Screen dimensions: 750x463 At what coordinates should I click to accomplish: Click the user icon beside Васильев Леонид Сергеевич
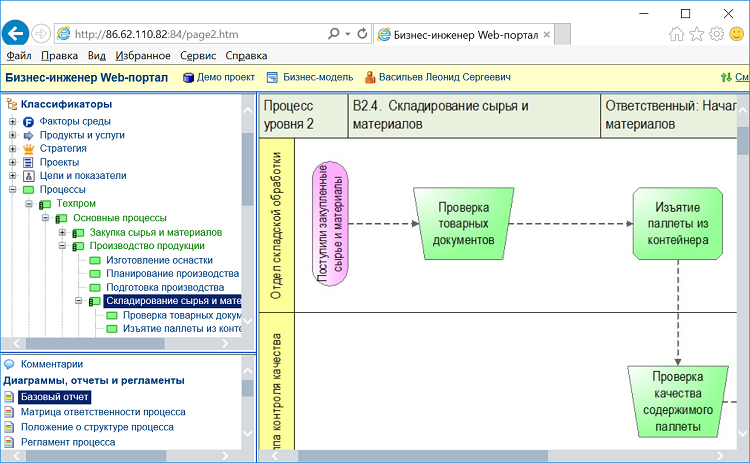tap(370, 77)
